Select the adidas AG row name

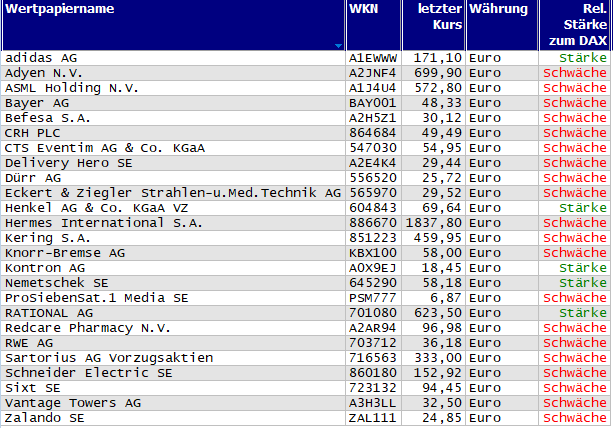41,58
